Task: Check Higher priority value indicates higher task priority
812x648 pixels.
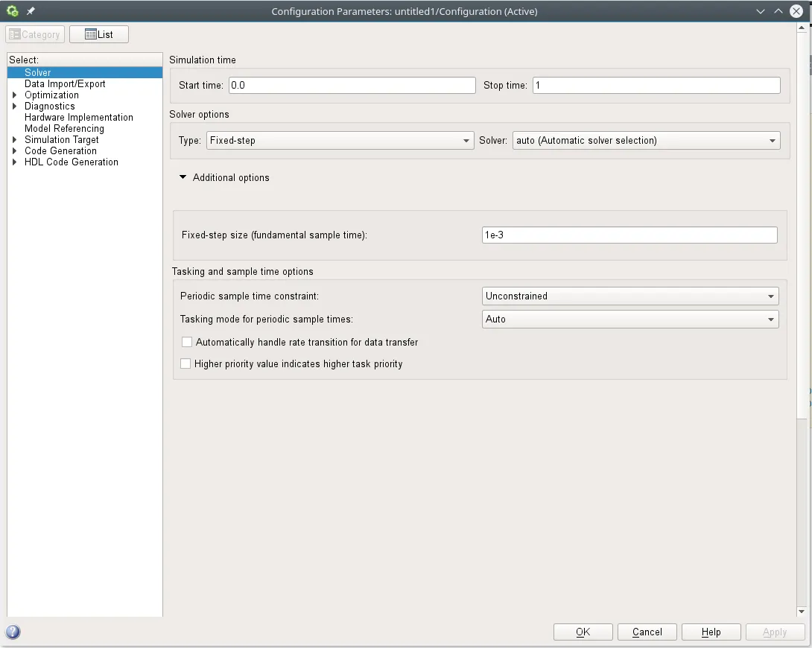Action: pyautogui.click(x=185, y=364)
